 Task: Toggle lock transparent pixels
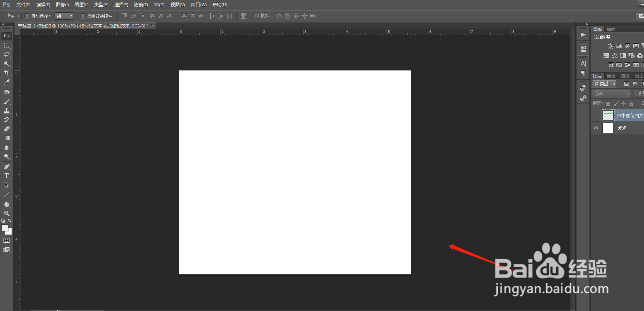click(608, 104)
